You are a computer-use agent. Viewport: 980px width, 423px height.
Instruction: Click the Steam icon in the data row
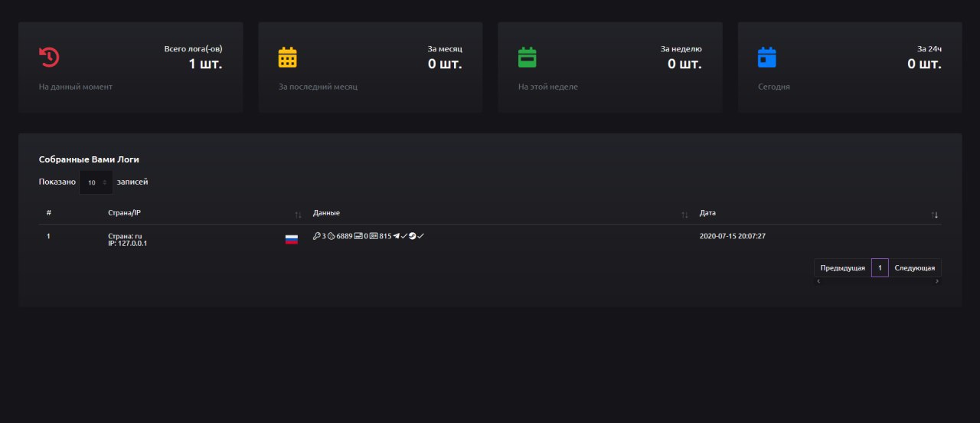tap(413, 236)
